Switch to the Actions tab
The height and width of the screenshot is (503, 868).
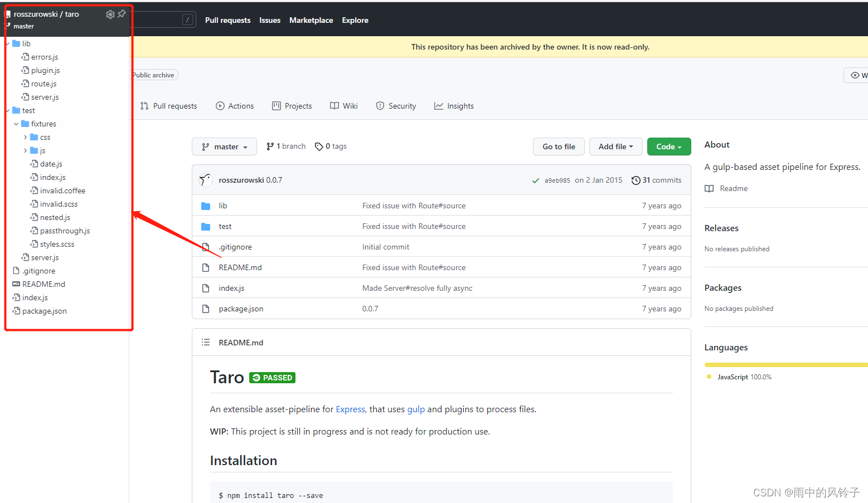click(x=235, y=106)
